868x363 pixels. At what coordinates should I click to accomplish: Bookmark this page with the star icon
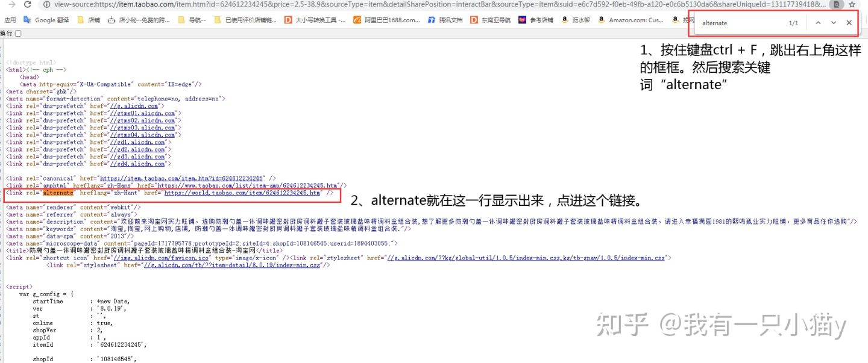tap(852, 4)
